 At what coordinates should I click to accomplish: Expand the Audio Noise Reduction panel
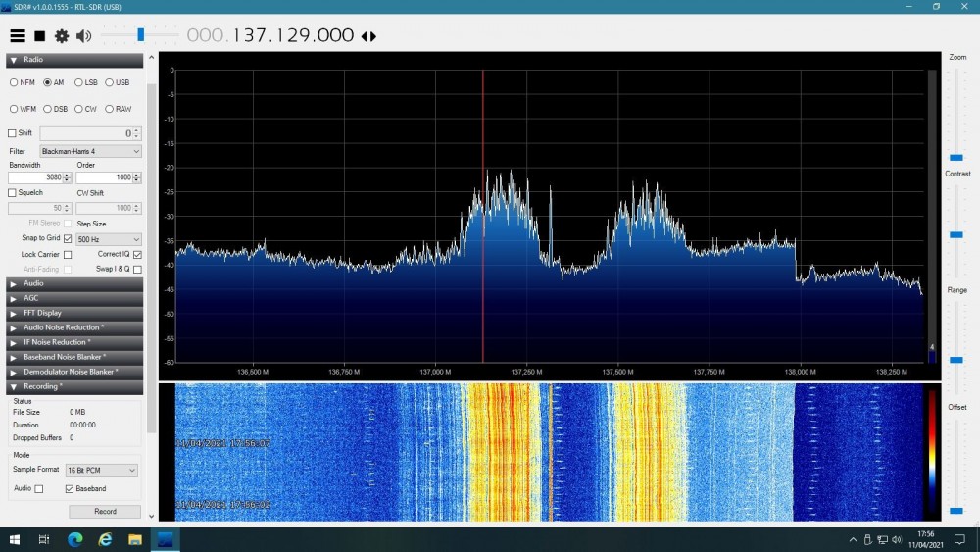74,327
